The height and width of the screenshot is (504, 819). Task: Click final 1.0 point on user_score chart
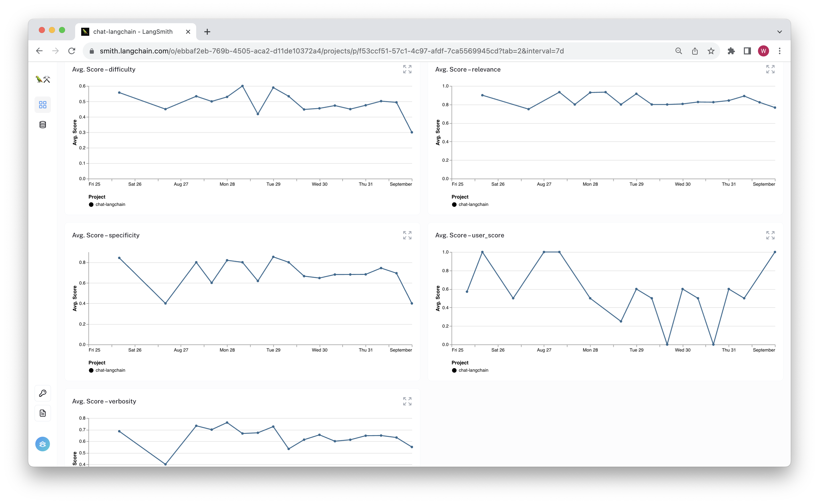click(775, 252)
